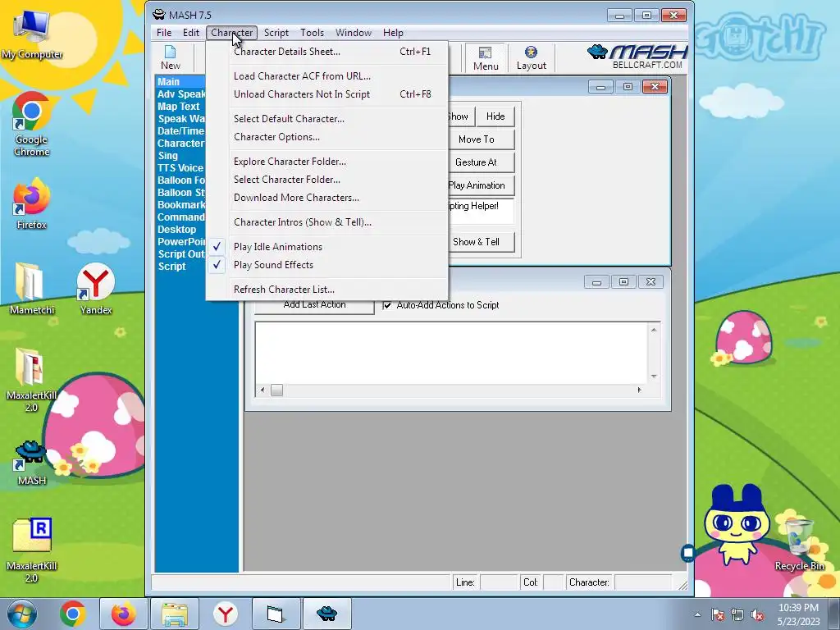This screenshot has width=840, height=630.
Task: Click the New toolbar icon
Action: coord(171,58)
